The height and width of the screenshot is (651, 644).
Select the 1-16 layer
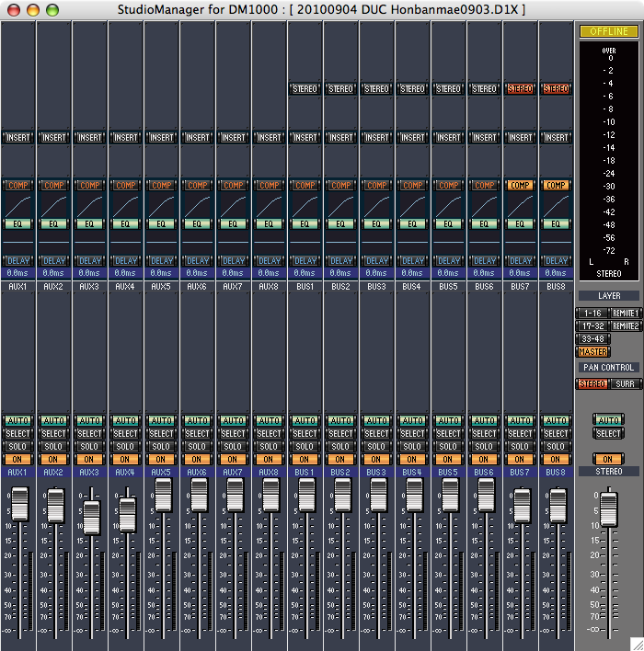(x=592, y=313)
